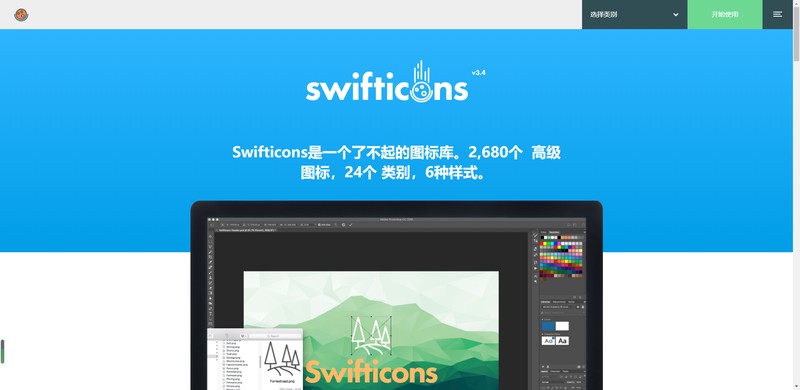This screenshot has height=390, width=800.
Task: Open the hamburger menu icon
Action: coord(777,14)
